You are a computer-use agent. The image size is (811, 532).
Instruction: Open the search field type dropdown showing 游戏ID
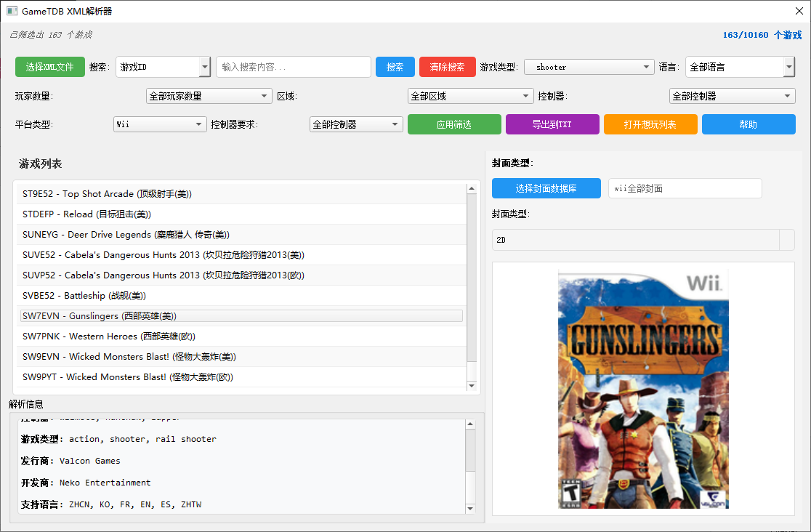point(163,67)
